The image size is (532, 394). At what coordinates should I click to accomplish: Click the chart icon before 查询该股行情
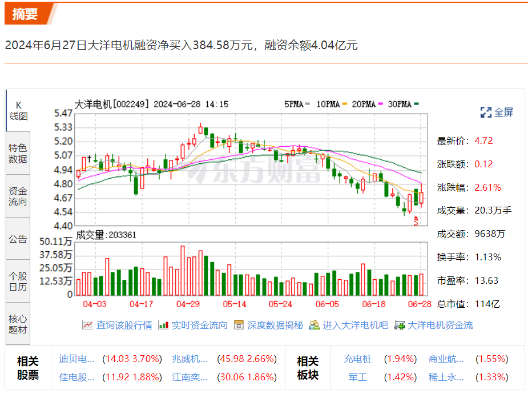point(87,325)
